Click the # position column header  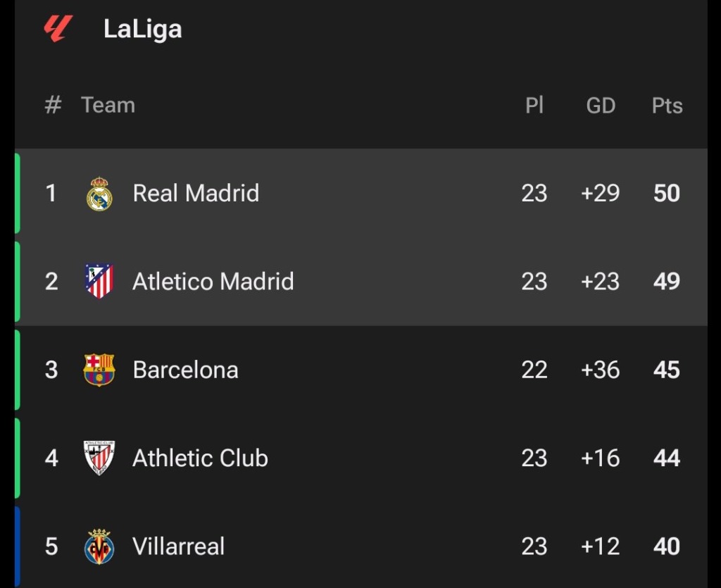(53, 106)
